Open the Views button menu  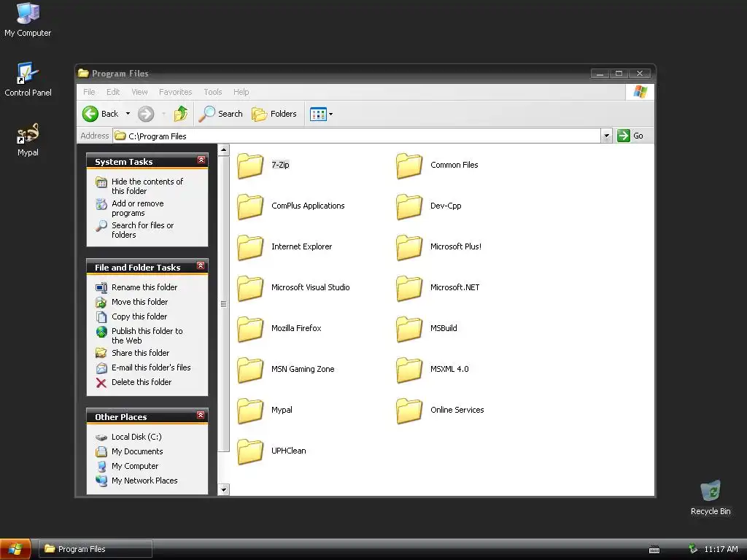(x=321, y=114)
